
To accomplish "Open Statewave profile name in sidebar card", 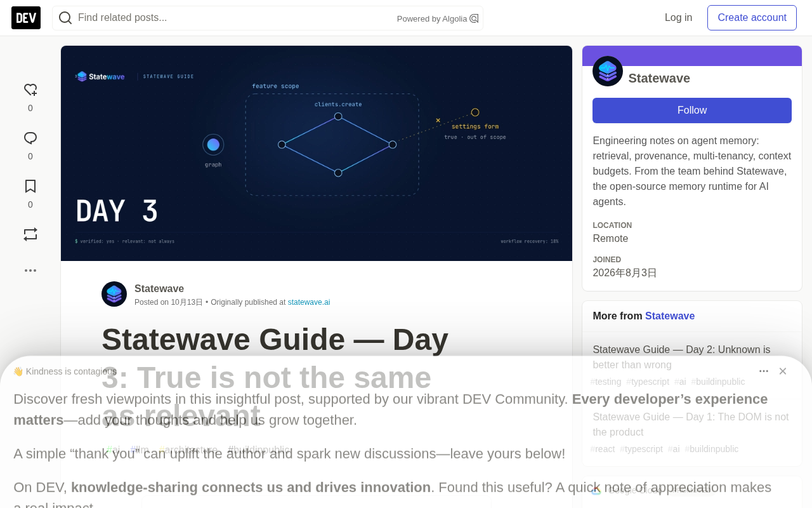I will 659,78.
